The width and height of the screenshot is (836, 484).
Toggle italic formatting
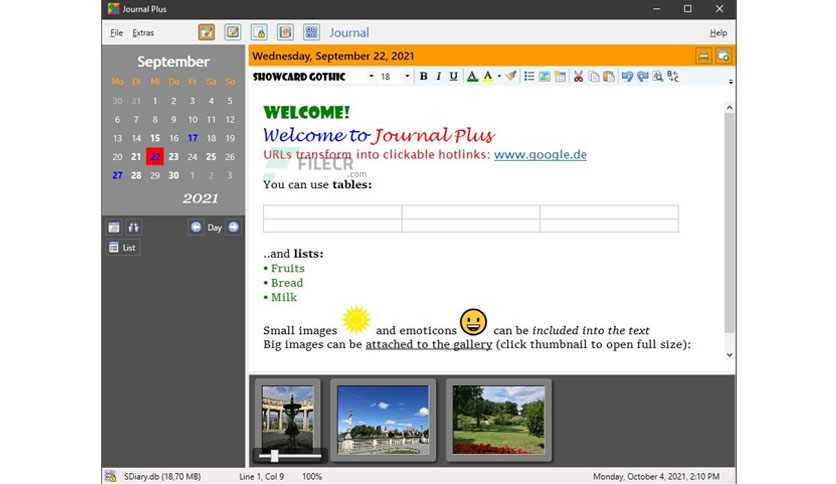point(438,76)
